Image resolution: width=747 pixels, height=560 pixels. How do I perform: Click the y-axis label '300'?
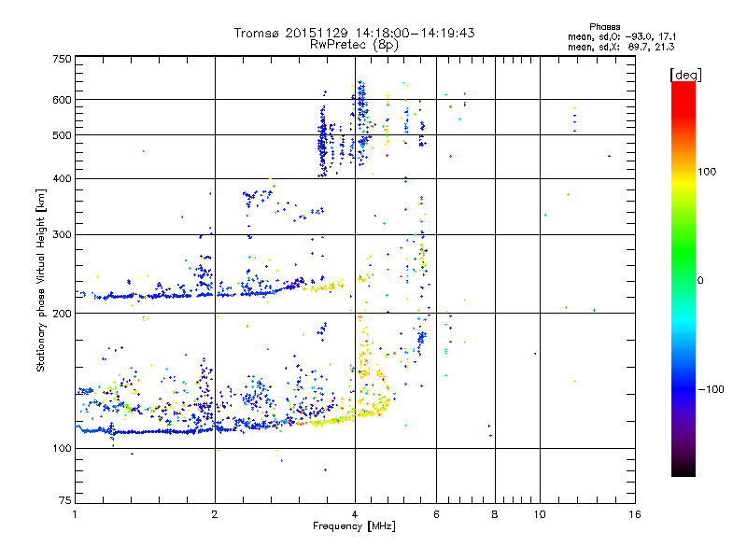coord(63,234)
